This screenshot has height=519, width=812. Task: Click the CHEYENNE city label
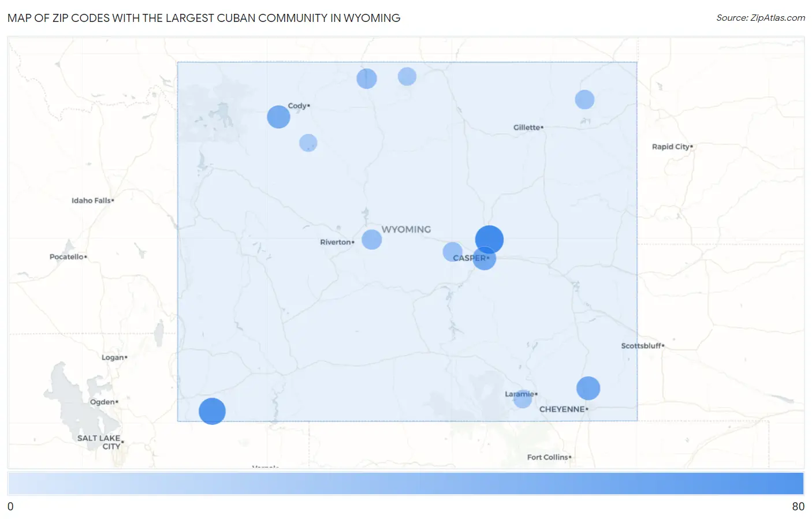563,409
